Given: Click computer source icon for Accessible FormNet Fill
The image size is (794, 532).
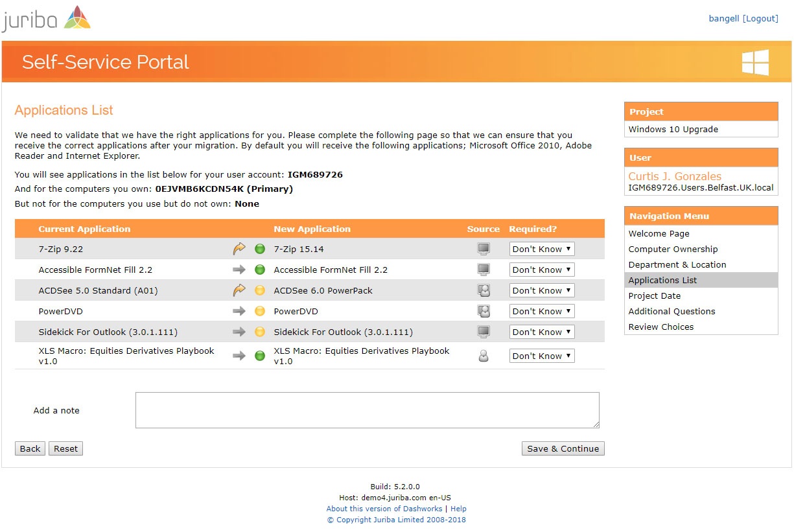Looking at the screenshot, I should point(484,270).
